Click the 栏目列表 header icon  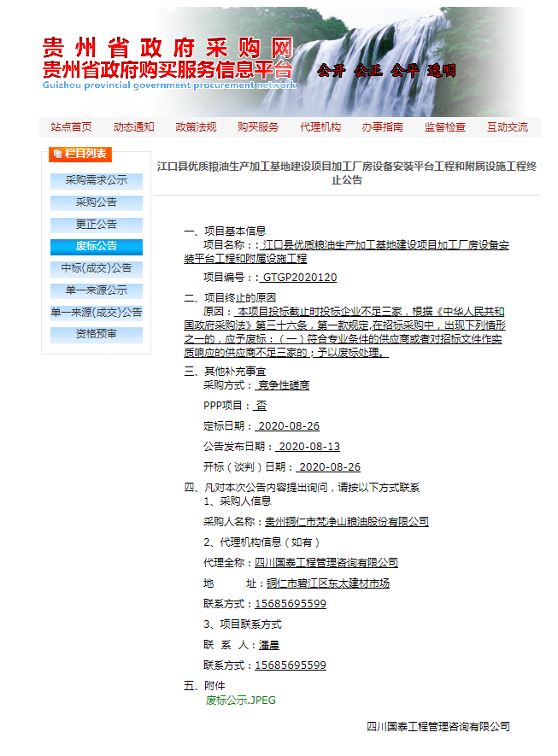tap(58, 155)
